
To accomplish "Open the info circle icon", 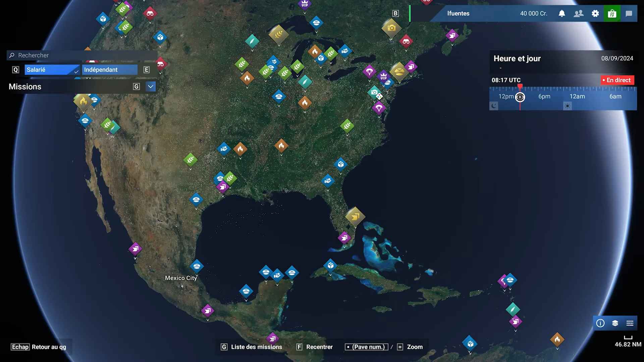I will pyautogui.click(x=600, y=323).
